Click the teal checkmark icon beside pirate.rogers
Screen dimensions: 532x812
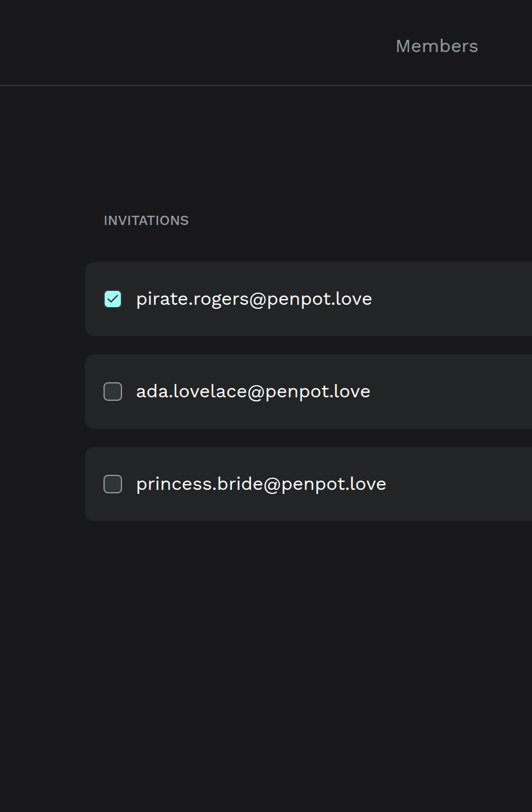point(113,299)
